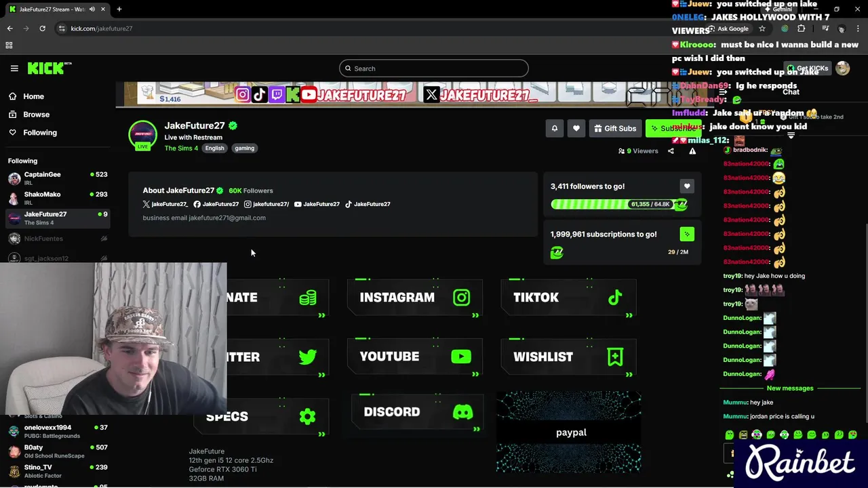Open onelovexx1994's PUBG stream in the sidebar
Image resolution: width=868 pixels, height=488 pixels.
coord(58,431)
